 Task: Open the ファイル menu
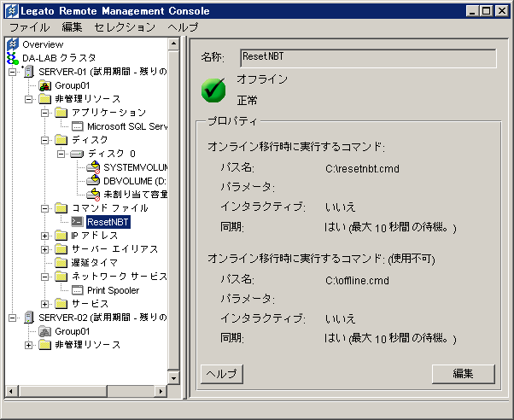[x=30, y=27]
